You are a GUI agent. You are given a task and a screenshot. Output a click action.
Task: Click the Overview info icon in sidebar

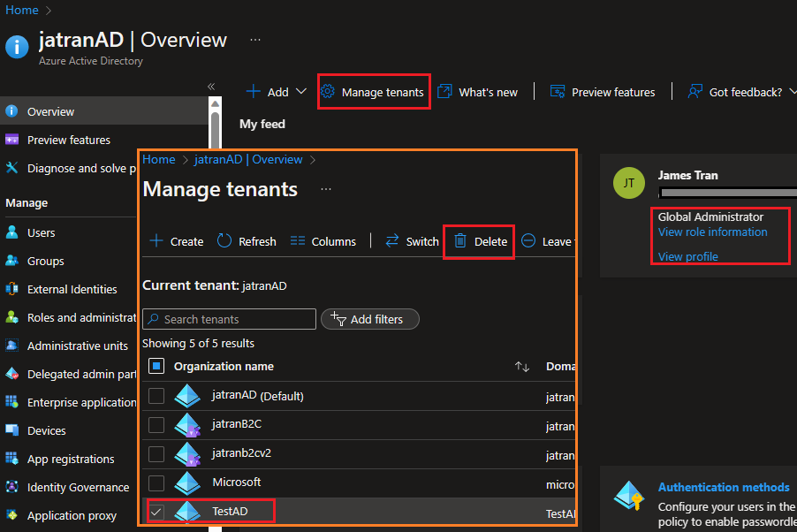(x=11, y=110)
